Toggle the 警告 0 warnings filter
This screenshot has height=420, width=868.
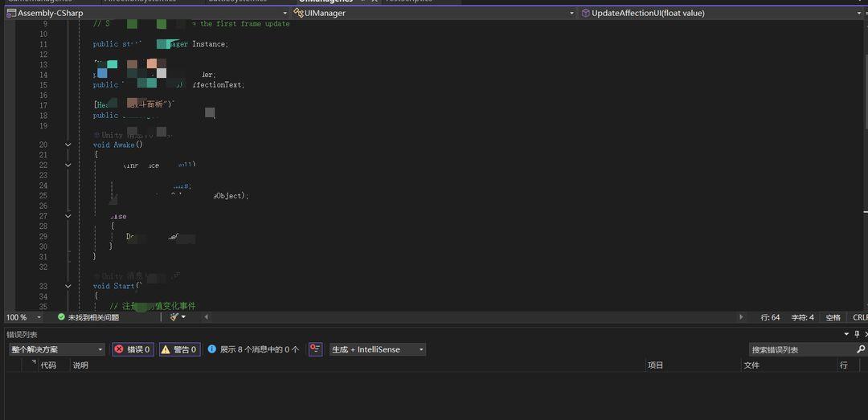tap(178, 349)
